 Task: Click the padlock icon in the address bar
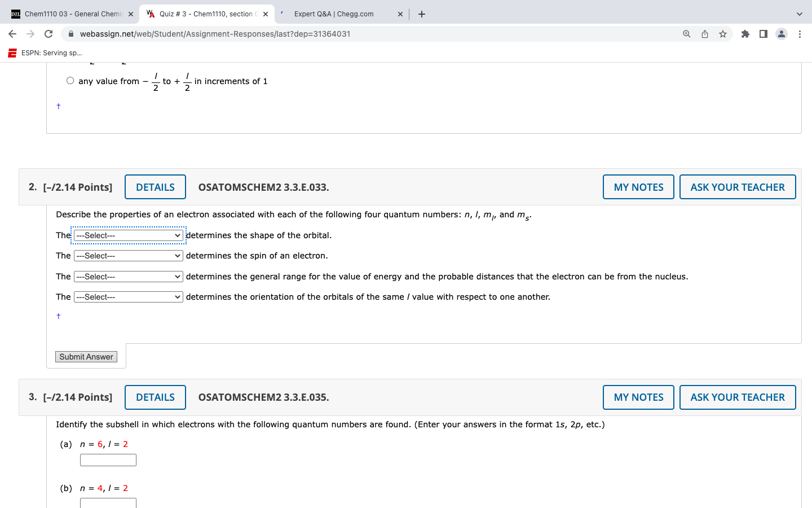pos(71,34)
